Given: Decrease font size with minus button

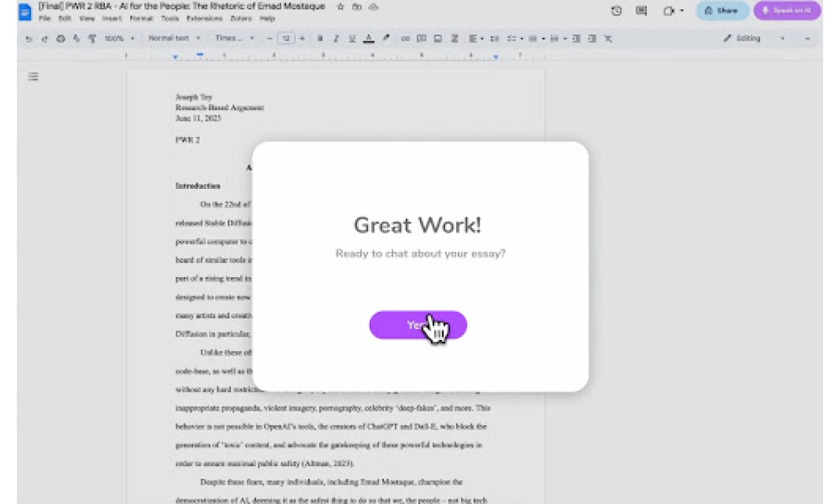Looking at the screenshot, I should tap(270, 39).
